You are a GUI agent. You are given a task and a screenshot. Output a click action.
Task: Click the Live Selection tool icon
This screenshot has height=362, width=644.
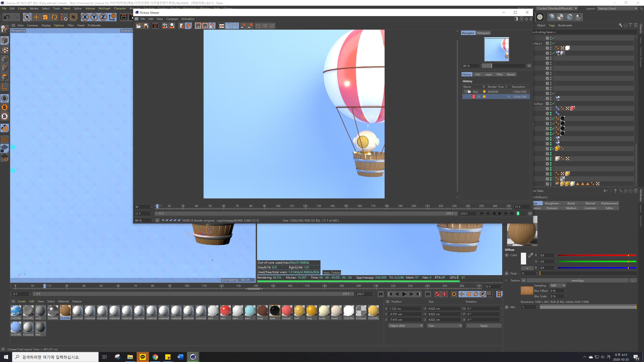click(27, 17)
